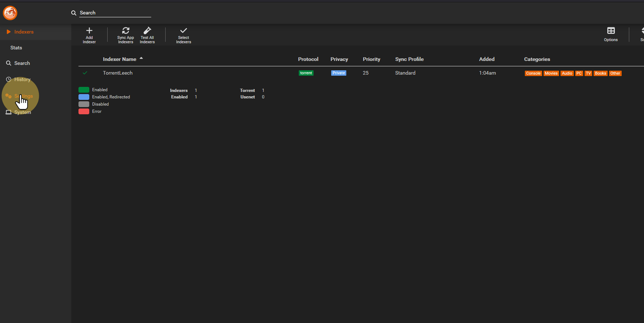Click the gray Disabled legend swatch
This screenshot has width=644, height=323.
tap(84, 104)
